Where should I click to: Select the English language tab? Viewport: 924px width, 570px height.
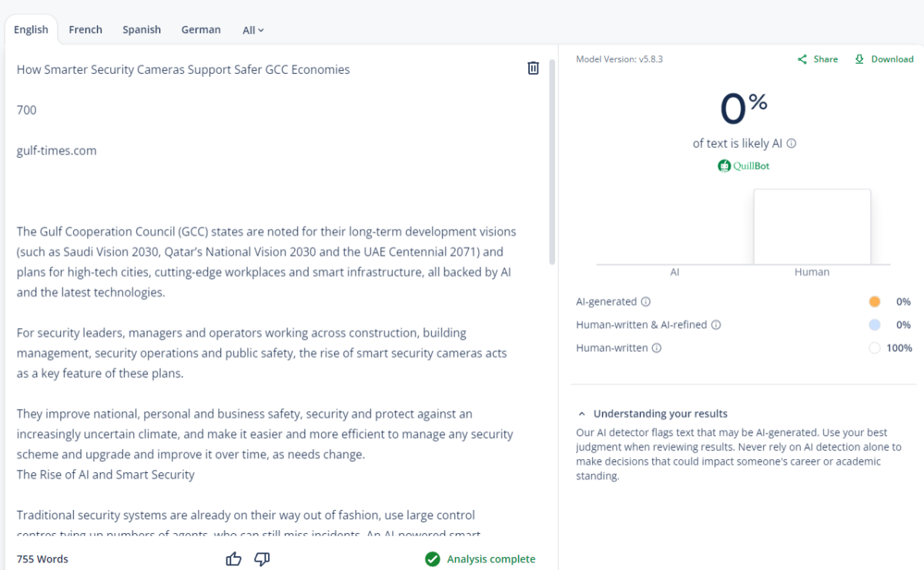click(x=31, y=30)
